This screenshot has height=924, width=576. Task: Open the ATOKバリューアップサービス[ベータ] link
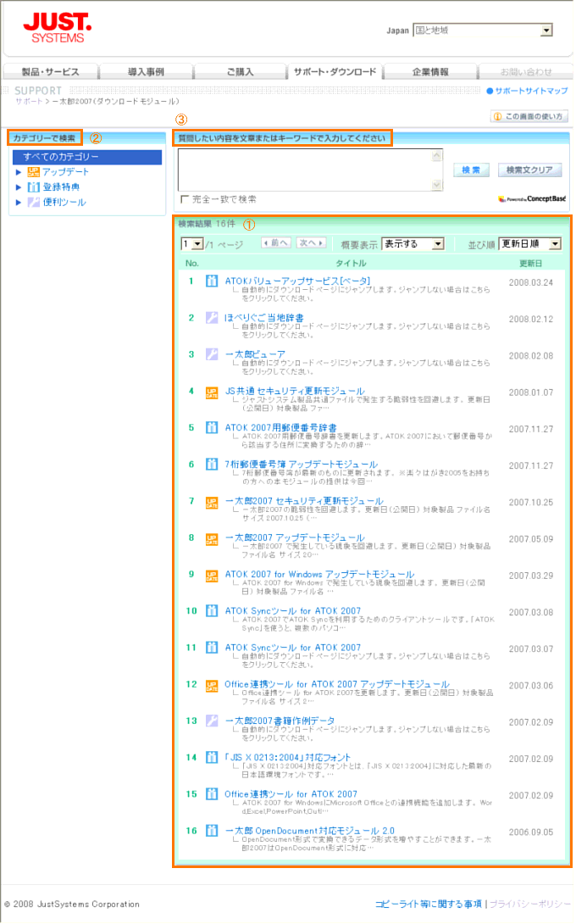[x=297, y=281]
